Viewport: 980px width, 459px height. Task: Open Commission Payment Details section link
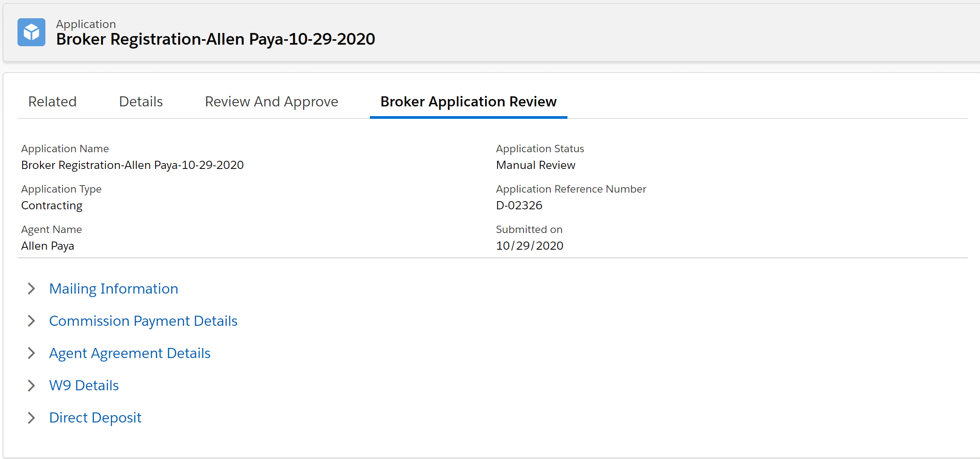(143, 321)
